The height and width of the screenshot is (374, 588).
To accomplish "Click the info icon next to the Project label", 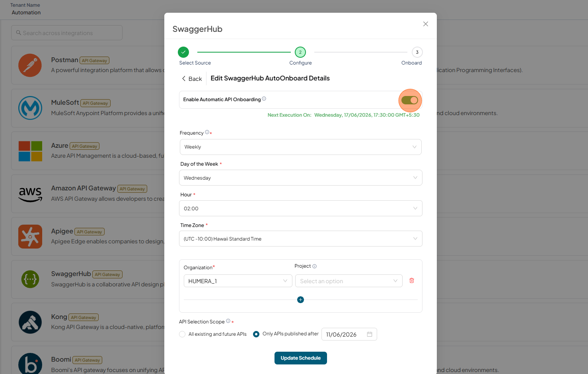I will point(315,266).
